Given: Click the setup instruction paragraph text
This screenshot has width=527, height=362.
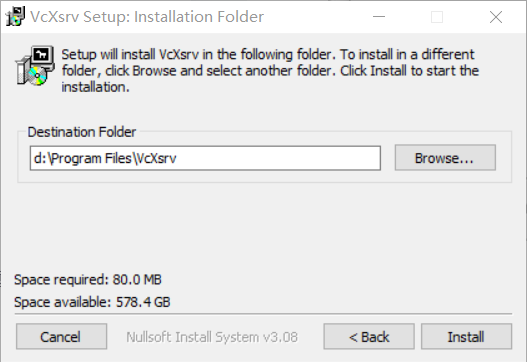Looking at the screenshot, I should [270, 71].
